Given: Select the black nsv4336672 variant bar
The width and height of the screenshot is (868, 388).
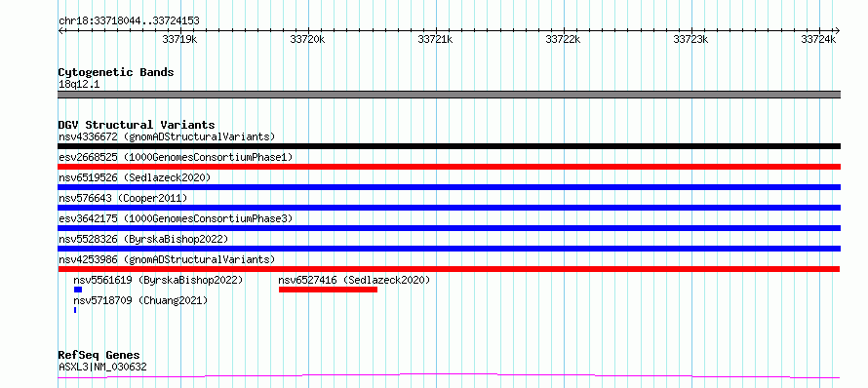Looking at the screenshot, I should click(x=449, y=146).
